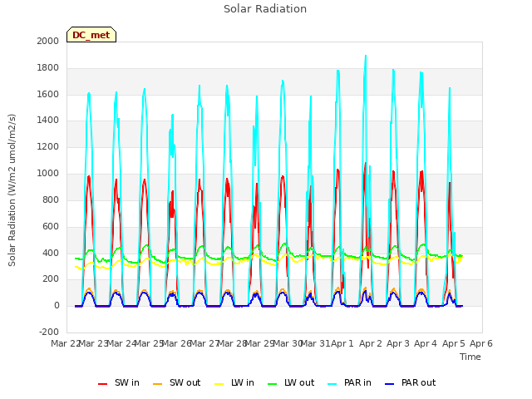The width and height of the screenshot is (532, 399).
Task: Click the Mar 24 x-axis date label
Action: point(121,343)
